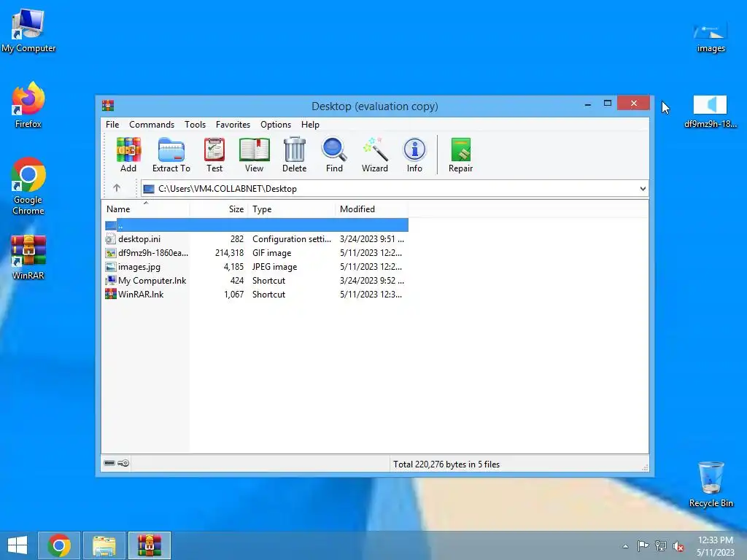Image resolution: width=747 pixels, height=560 pixels.
Task: Select the My Computer.lnk row
Action: pyautogui.click(x=256, y=281)
